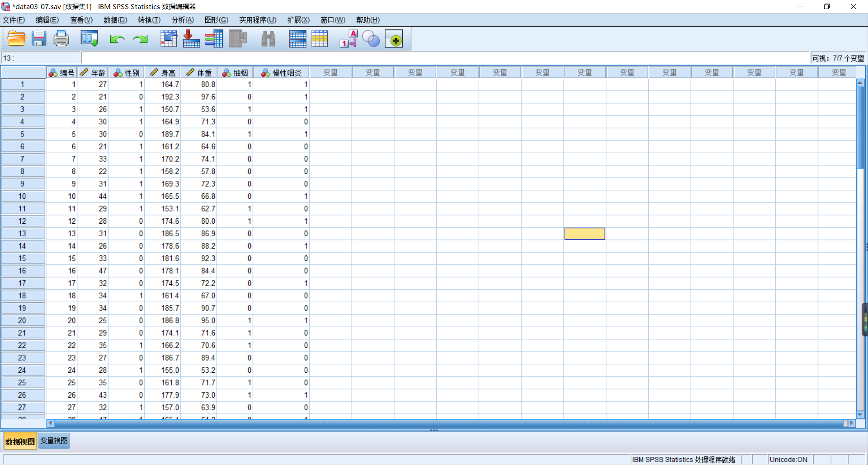Image resolution: width=868 pixels, height=465 pixels.
Task: Click the vertical scrollbar down arrow
Action: click(x=860, y=414)
